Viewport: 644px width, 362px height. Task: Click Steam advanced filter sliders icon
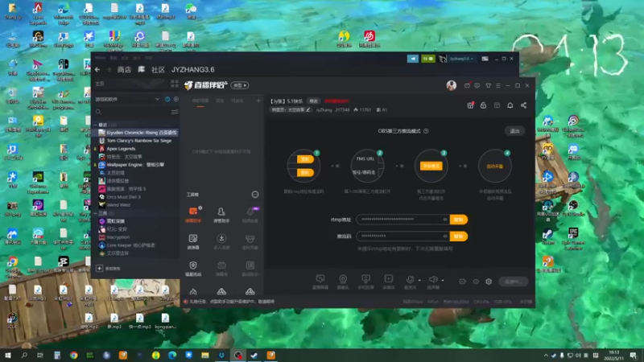[175, 112]
